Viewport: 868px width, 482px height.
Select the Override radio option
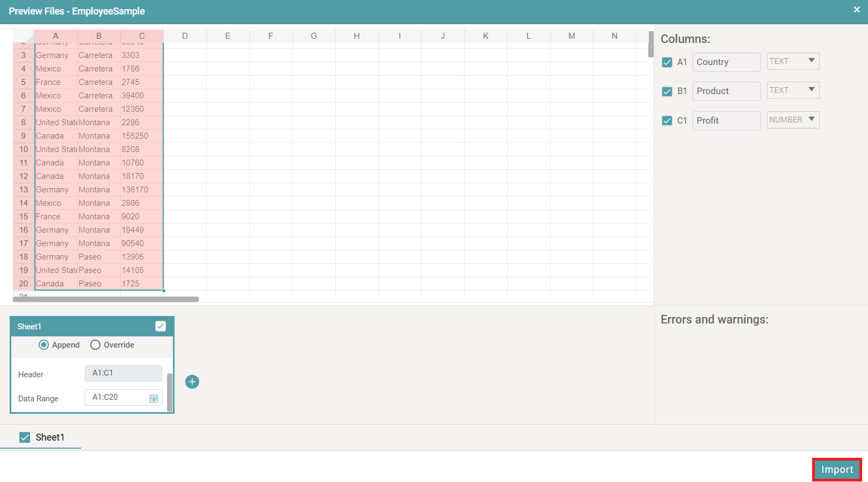coord(96,345)
